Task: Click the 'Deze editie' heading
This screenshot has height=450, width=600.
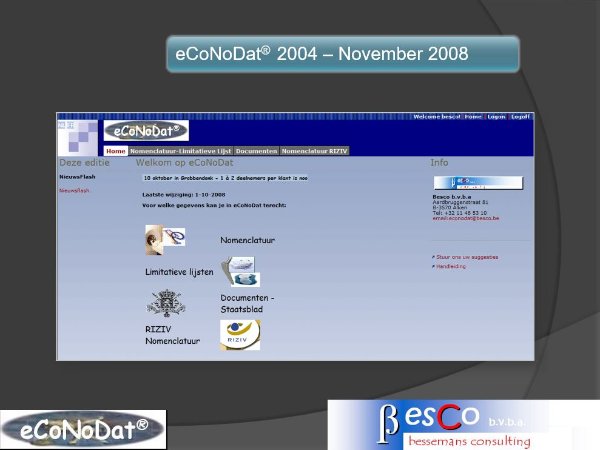Action: pyautogui.click(x=84, y=163)
